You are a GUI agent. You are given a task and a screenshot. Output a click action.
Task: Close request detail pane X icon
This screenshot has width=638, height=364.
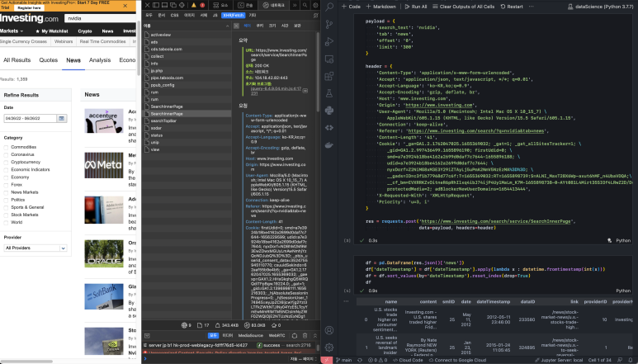pyautogui.click(x=236, y=26)
